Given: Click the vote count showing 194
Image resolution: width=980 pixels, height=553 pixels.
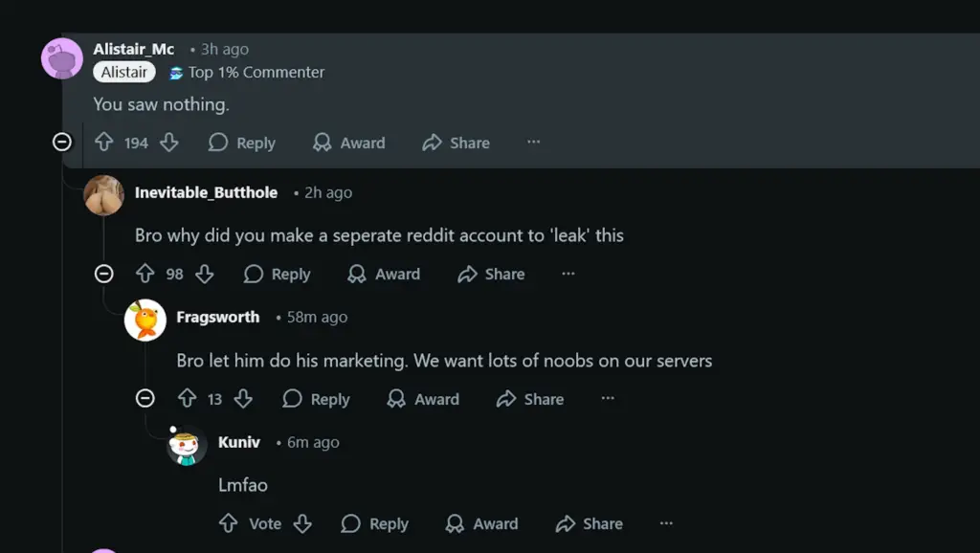Looking at the screenshot, I should coord(134,142).
